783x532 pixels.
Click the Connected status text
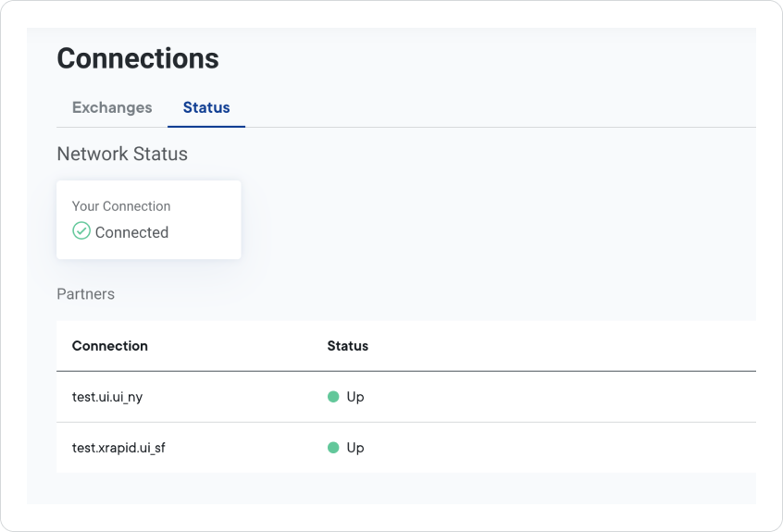click(131, 232)
